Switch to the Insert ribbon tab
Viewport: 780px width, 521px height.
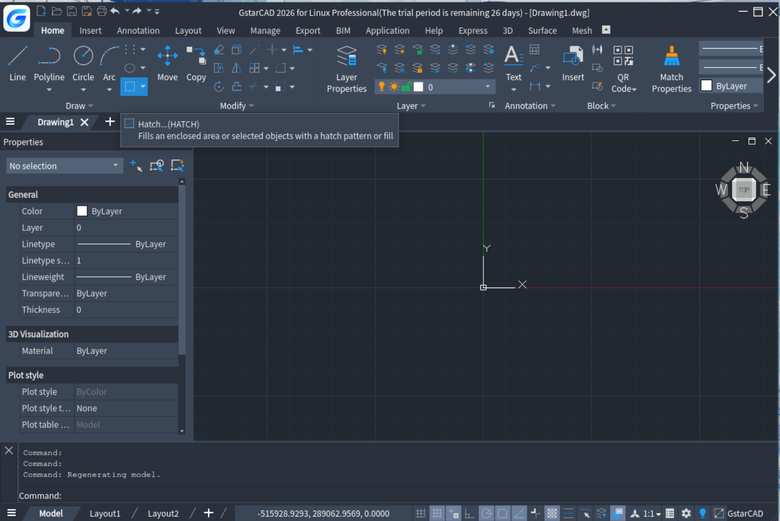(90, 30)
